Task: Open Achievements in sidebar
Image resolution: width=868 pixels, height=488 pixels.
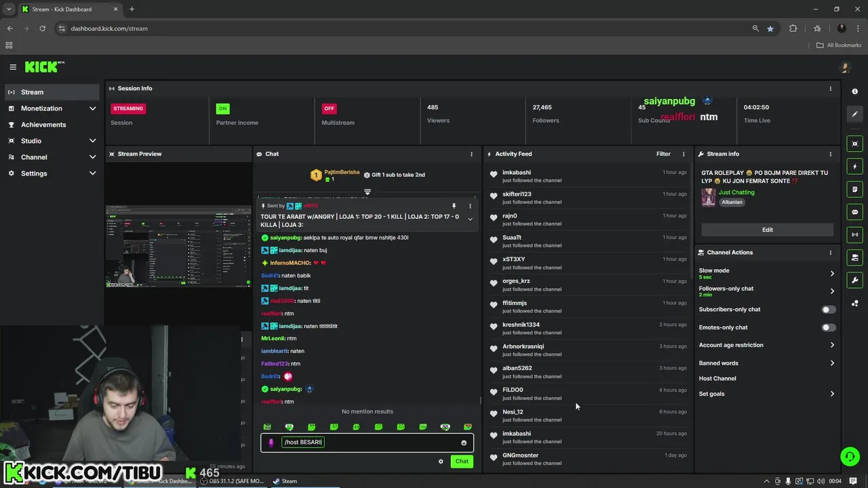Action: (52, 125)
